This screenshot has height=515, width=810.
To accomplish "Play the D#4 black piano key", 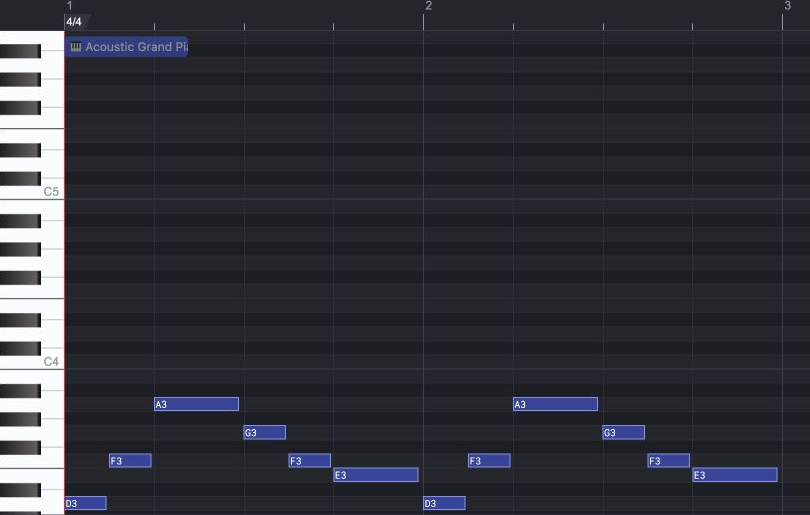I will (20, 320).
